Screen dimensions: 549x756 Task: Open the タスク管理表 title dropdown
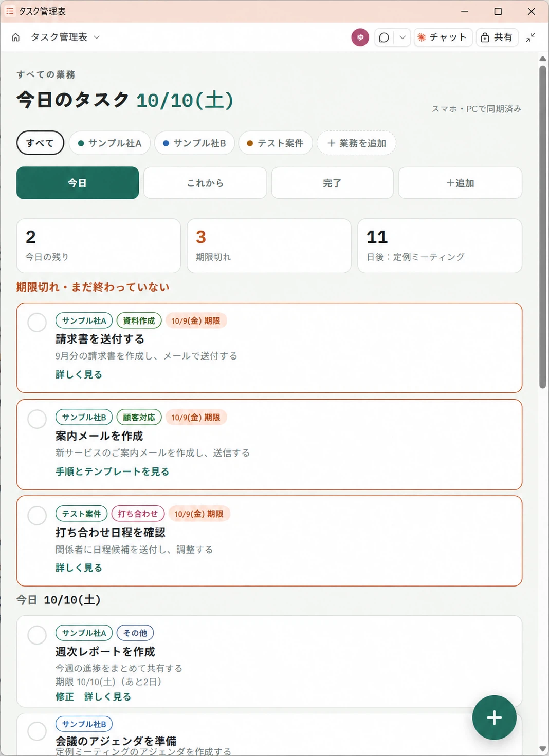click(x=65, y=37)
